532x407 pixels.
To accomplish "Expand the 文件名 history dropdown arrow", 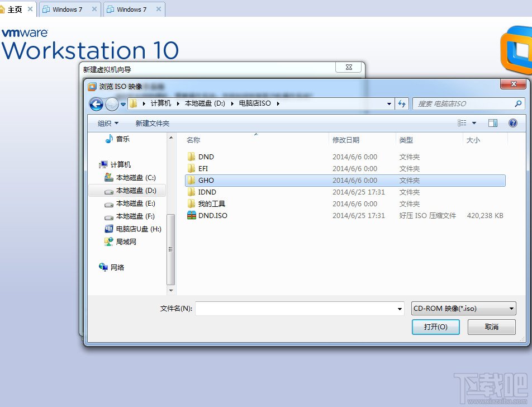I will click(x=400, y=309).
